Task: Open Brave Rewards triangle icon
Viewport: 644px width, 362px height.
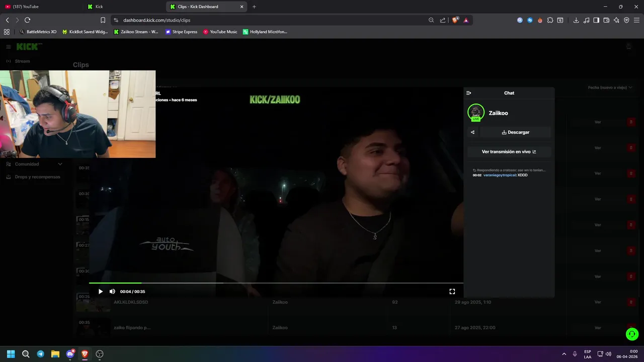Action: click(466, 20)
